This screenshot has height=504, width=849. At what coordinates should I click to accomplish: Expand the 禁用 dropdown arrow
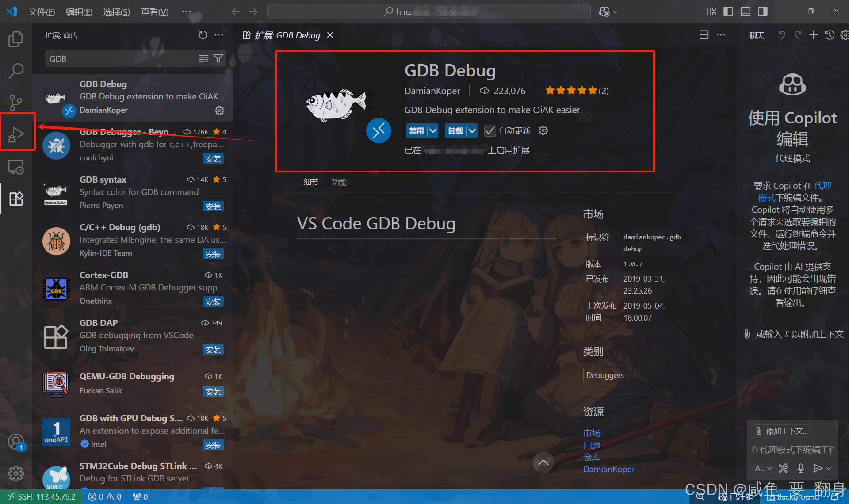coord(433,131)
